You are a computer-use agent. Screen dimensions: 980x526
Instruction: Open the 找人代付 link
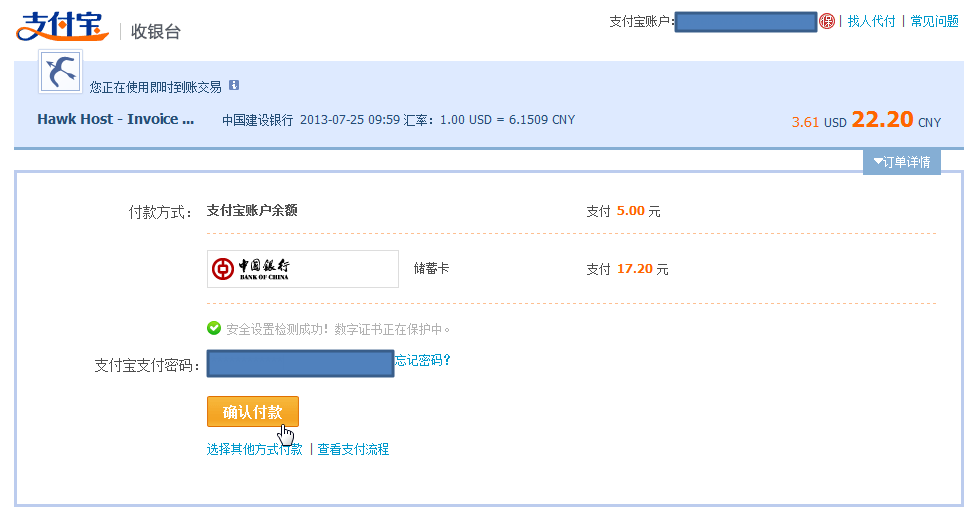(871, 21)
